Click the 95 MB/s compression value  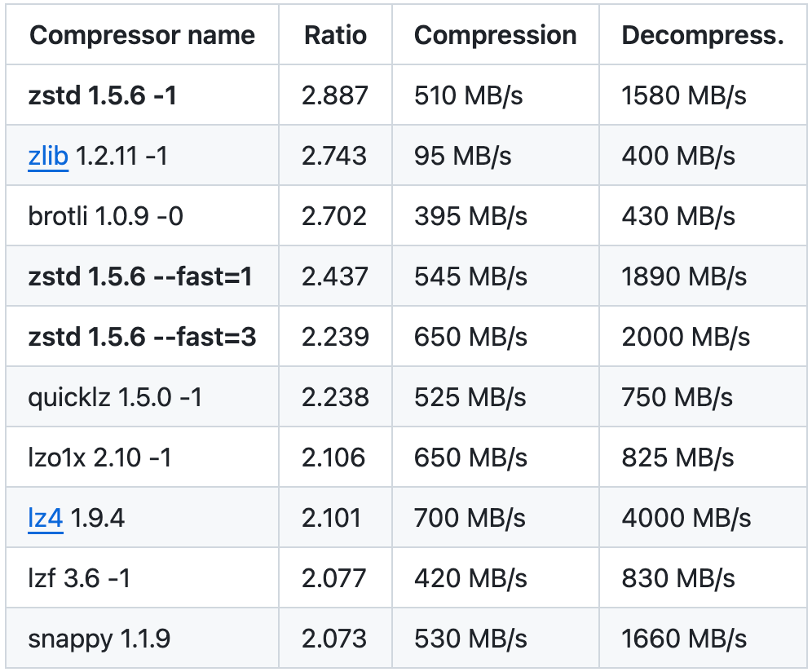click(x=462, y=156)
